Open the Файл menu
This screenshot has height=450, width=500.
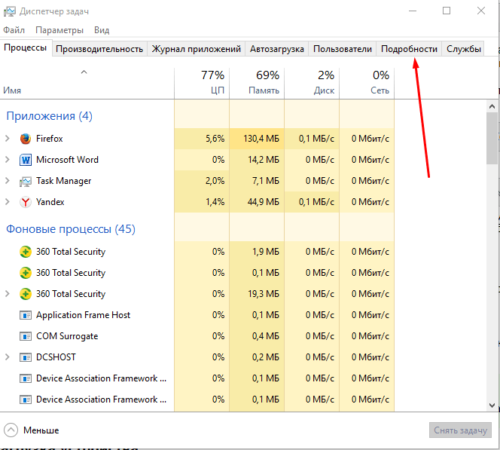point(14,30)
